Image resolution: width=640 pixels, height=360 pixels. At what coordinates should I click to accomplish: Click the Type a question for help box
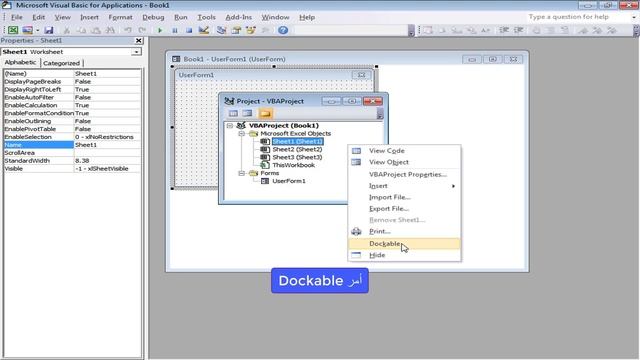pos(578,17)
